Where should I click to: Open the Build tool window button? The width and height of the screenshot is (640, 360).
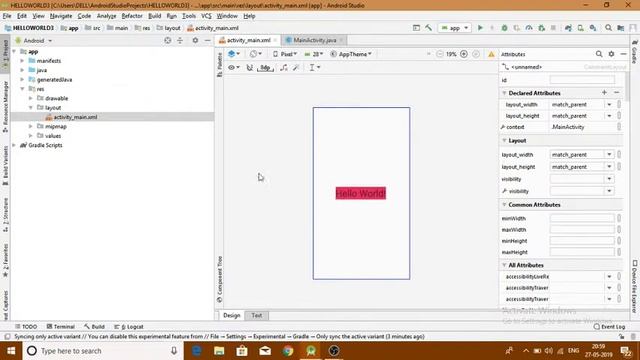pyautogui.click(x=94, y=327)
